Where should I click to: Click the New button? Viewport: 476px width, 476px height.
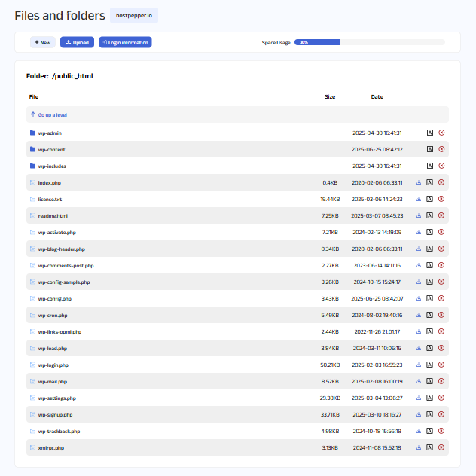43,42
